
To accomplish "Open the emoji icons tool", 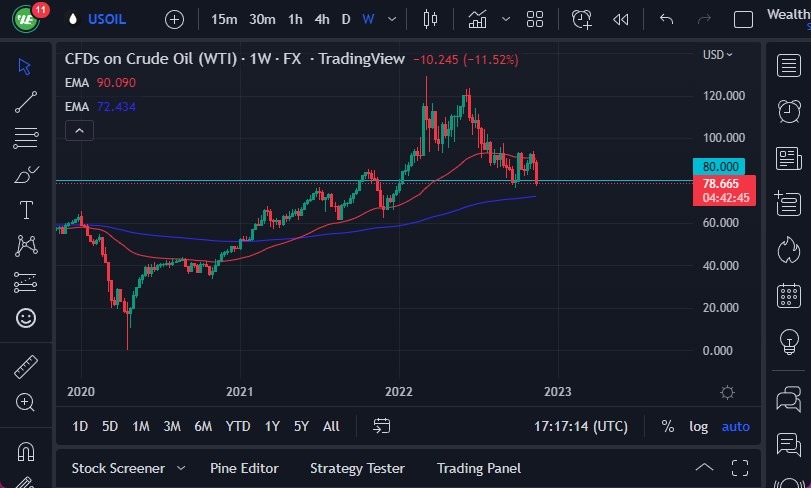I will coord(26,318).
